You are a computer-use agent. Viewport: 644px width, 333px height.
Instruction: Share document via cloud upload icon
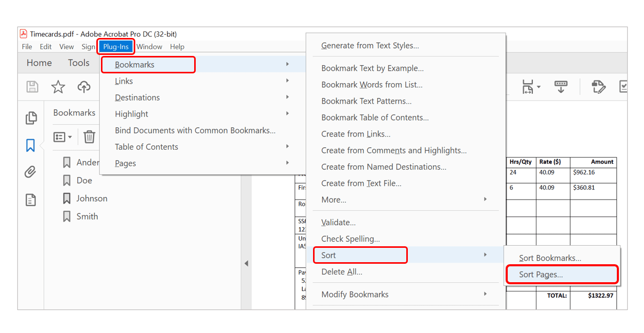coord(84,87)
